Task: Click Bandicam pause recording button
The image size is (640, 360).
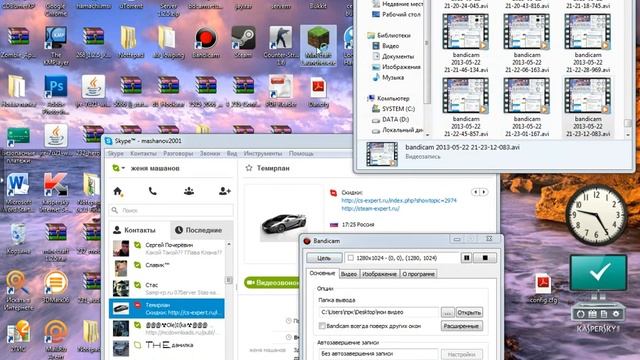Action: point(467,258)
